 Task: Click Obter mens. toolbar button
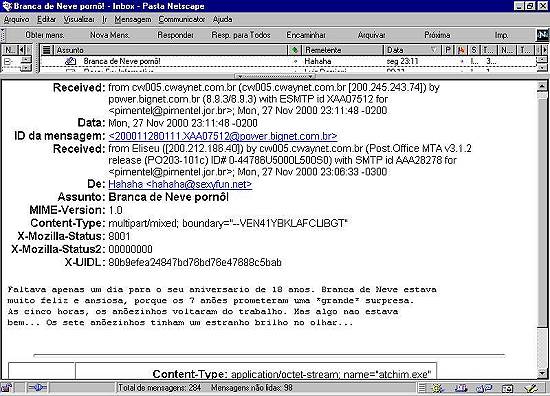point(45,35)
